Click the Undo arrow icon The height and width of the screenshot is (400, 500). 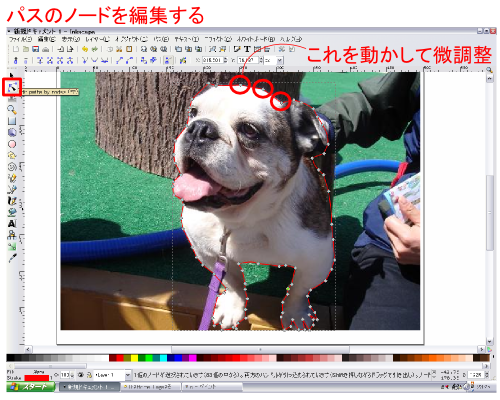tap(85, 49)
